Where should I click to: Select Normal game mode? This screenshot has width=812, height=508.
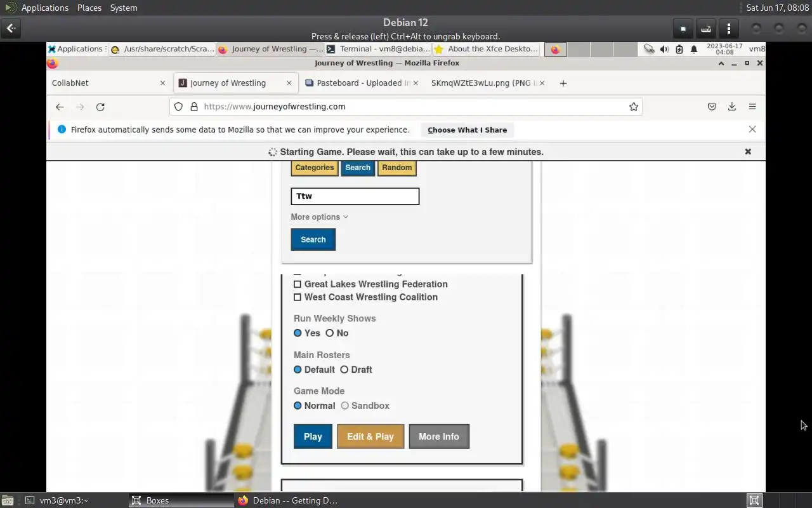pos(298,406)
